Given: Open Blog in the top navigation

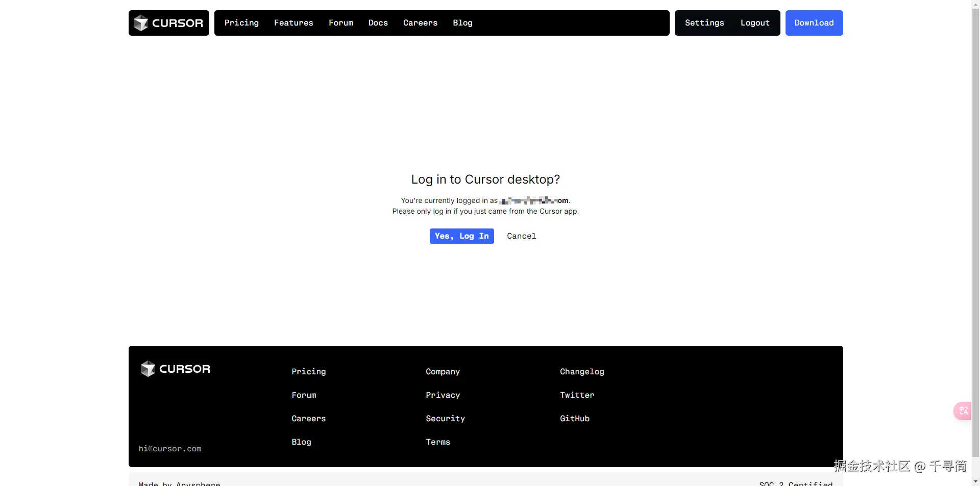Looking at the screenshot, I should click(x=462, y=23).
